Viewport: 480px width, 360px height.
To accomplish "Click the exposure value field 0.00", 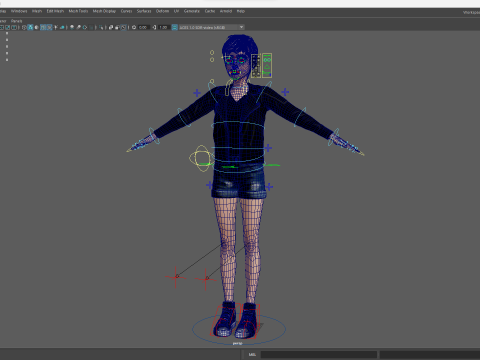I will click(143, 27).
